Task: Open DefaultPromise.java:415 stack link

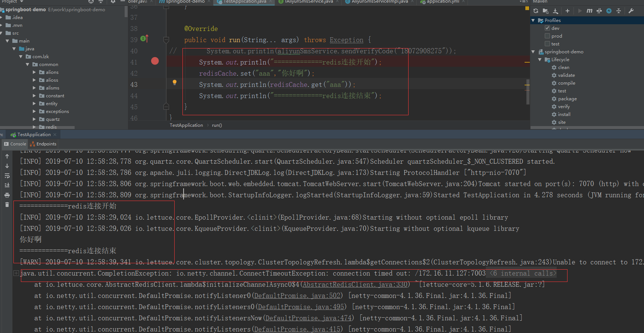Action: pyautogui.click(x=297, y=329)
